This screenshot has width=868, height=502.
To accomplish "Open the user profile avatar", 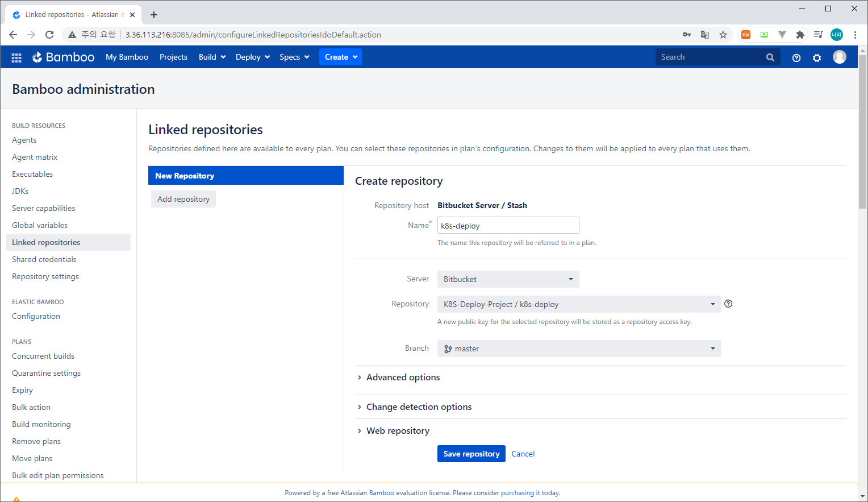I will coord(840,57).
